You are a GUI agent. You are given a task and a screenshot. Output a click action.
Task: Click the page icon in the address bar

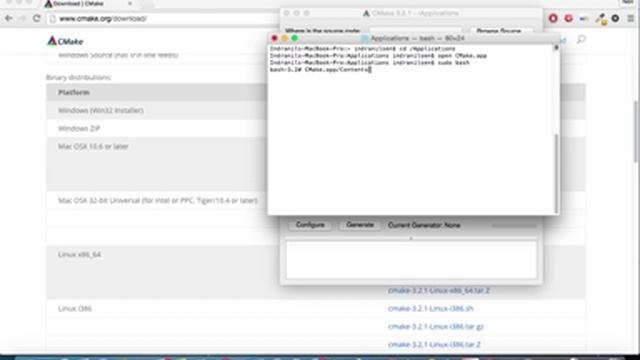52,19
